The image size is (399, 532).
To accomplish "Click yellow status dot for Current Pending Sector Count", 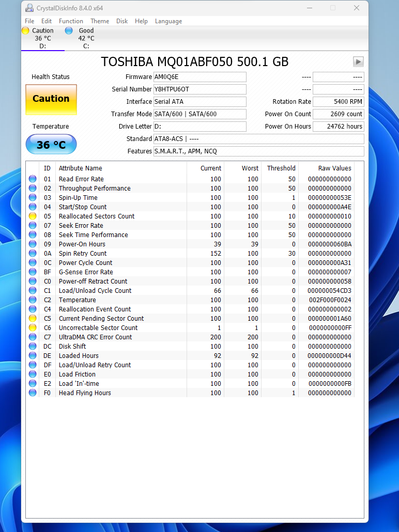I will pos(33,318).
